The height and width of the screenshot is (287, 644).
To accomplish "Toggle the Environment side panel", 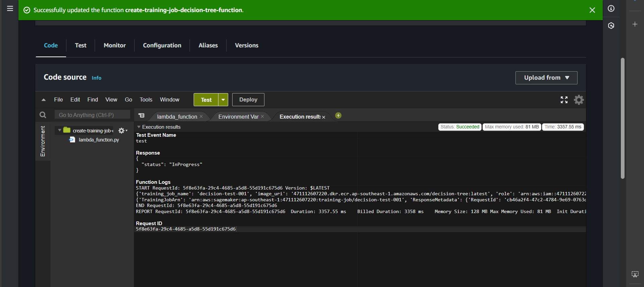I will (x=43, y=141).
